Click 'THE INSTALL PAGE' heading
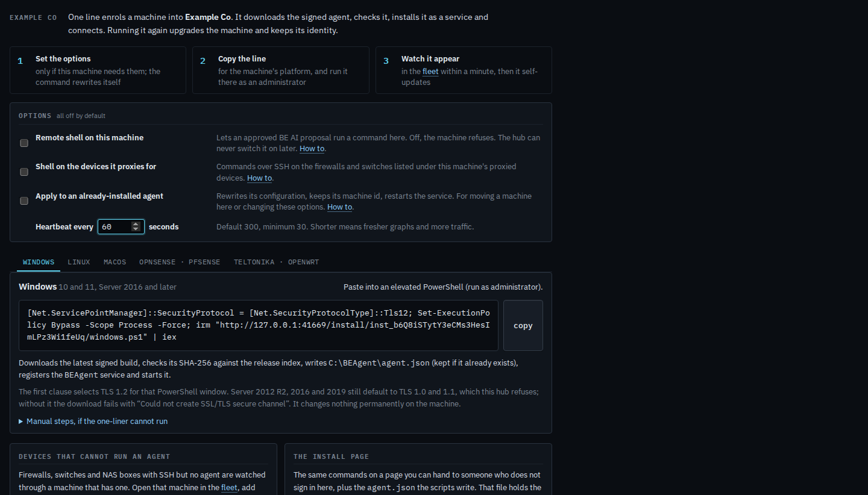The width and height of the screenshot is (868, 495). tap(331, 456)
